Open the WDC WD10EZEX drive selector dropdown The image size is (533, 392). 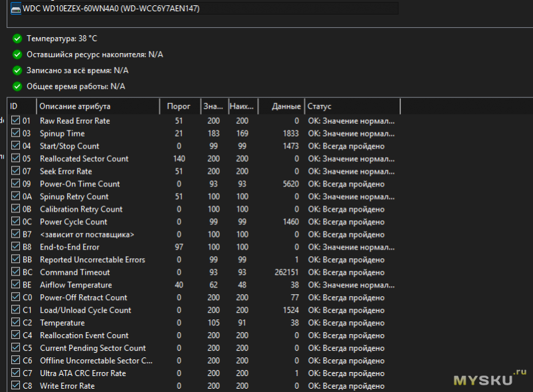(x=204, y=9)
